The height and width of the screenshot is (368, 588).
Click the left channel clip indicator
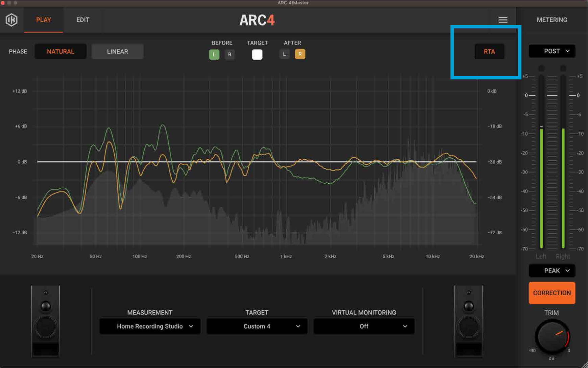pos(541,69)
